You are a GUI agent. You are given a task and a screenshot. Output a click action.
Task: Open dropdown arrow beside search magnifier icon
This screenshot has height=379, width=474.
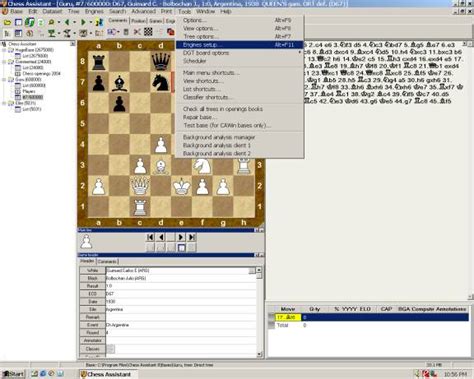59,22
